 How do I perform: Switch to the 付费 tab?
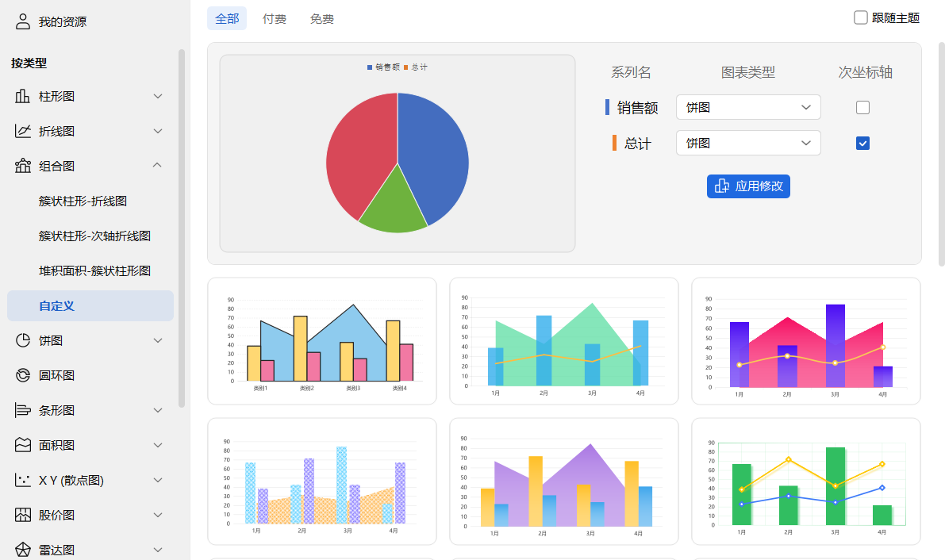[x=274, y=18]
